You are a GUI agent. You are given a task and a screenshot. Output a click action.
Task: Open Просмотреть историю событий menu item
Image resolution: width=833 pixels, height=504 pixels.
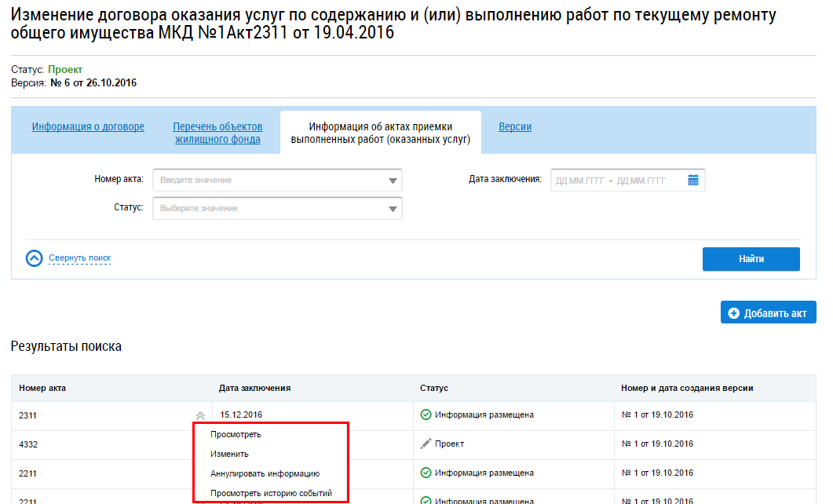(x=271, y=493)
